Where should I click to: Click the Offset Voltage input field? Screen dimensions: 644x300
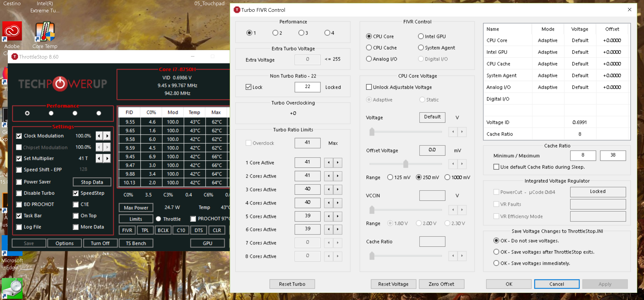pyautogui.click(x=432, y=150)
